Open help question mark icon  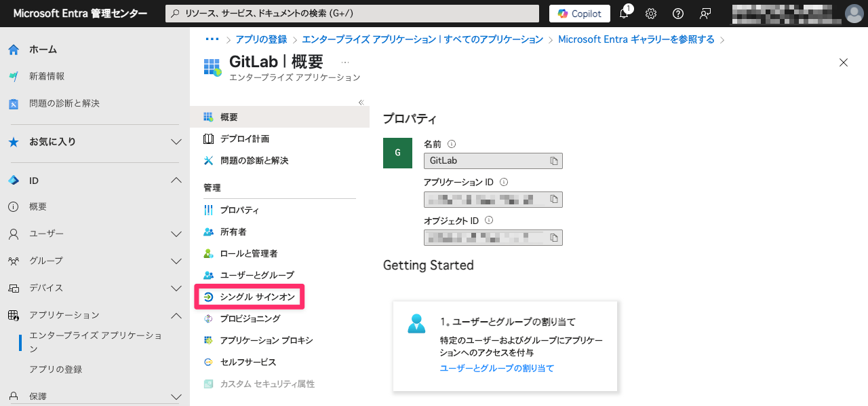pyautogui.click(x=678, y=14)
